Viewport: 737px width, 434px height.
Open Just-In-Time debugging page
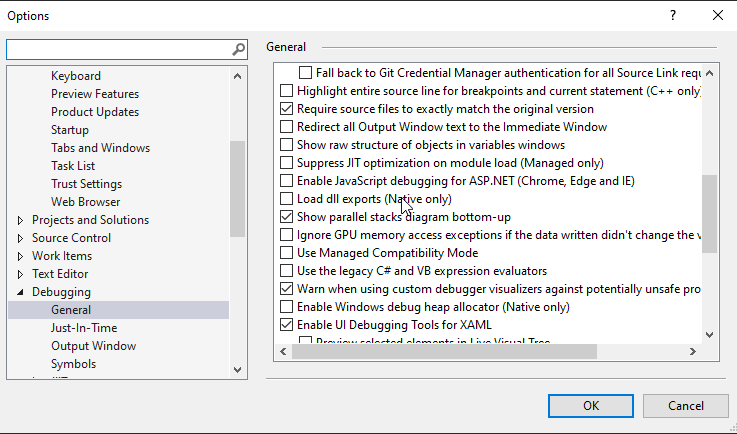point(84,328)
